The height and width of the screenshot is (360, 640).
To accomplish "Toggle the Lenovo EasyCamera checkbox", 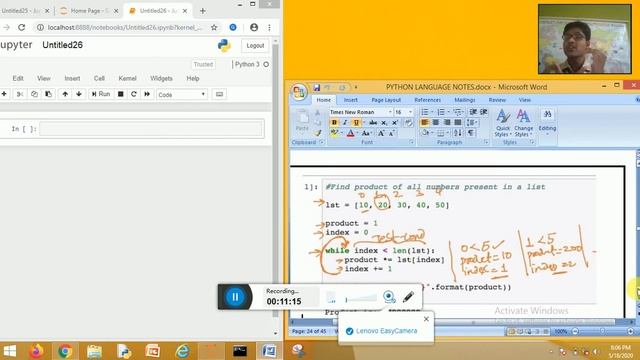I will (349, 331).
